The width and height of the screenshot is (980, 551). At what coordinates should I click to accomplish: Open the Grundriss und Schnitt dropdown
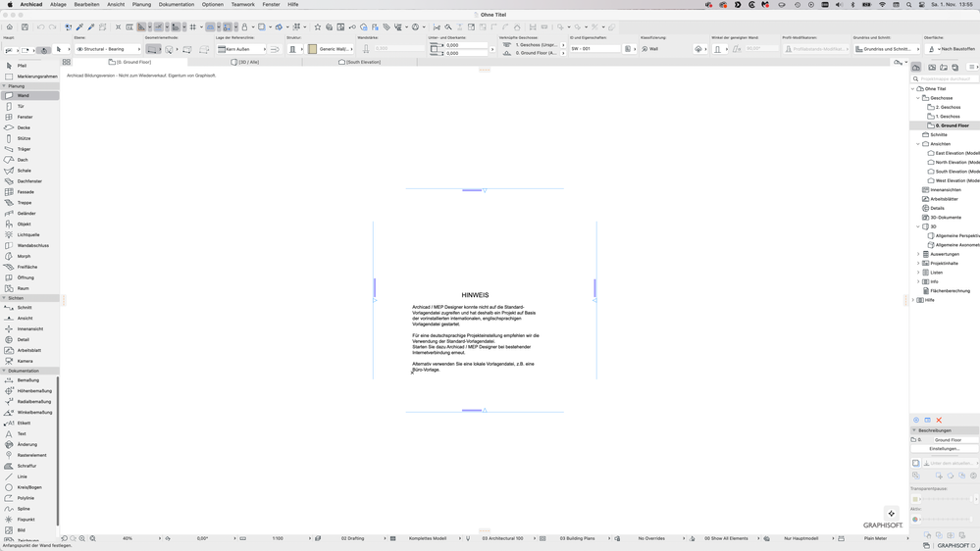(x=887, y=49)
